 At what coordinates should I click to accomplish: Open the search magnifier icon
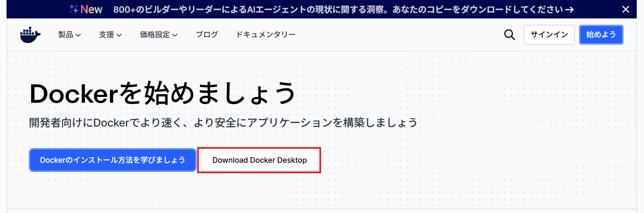click(509, 35)
